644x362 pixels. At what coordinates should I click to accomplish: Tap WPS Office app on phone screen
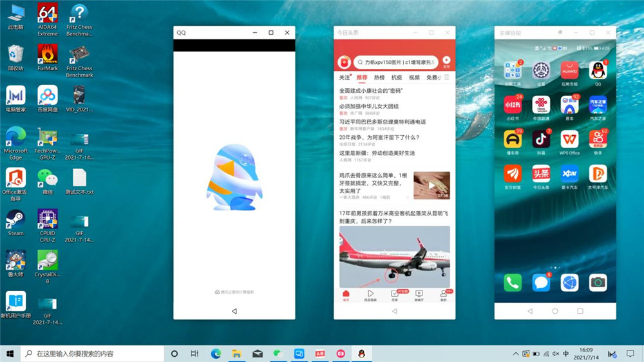[x=569, y=140]
